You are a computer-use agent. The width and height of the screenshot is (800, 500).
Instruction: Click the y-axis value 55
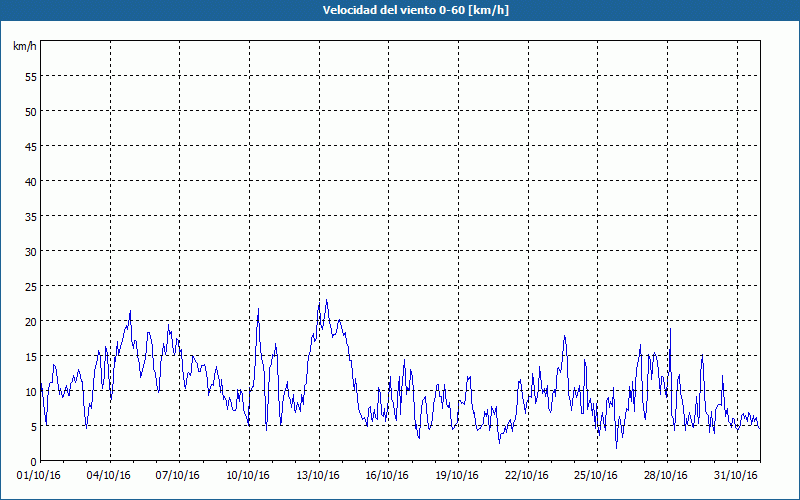pos(31,77)
